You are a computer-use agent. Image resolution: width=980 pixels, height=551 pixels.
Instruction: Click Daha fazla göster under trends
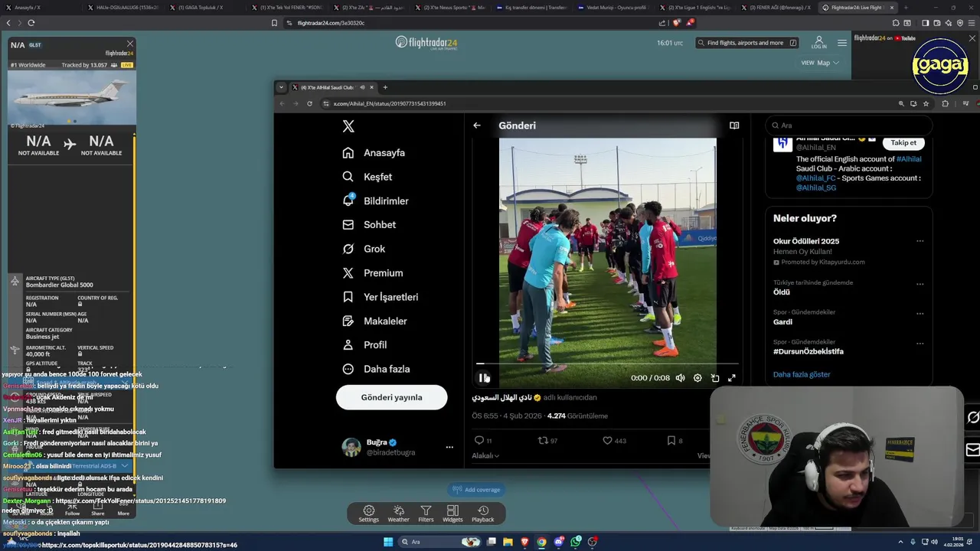802,374
